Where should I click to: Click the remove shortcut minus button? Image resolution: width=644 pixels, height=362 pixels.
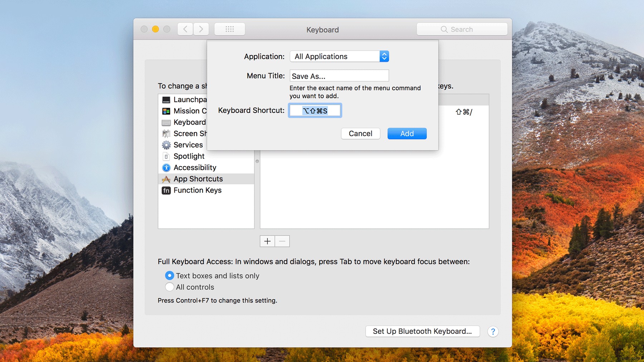(x=282, y=241)
